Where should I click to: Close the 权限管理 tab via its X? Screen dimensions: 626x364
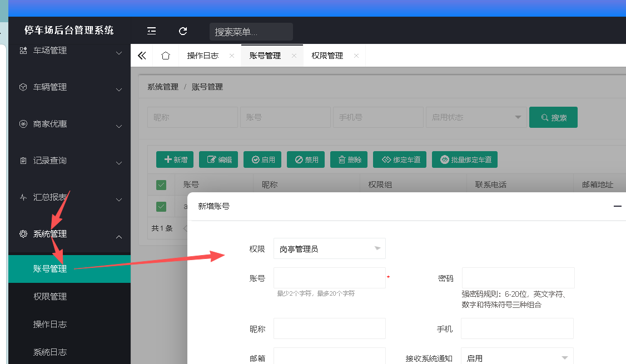click(356, 56)
